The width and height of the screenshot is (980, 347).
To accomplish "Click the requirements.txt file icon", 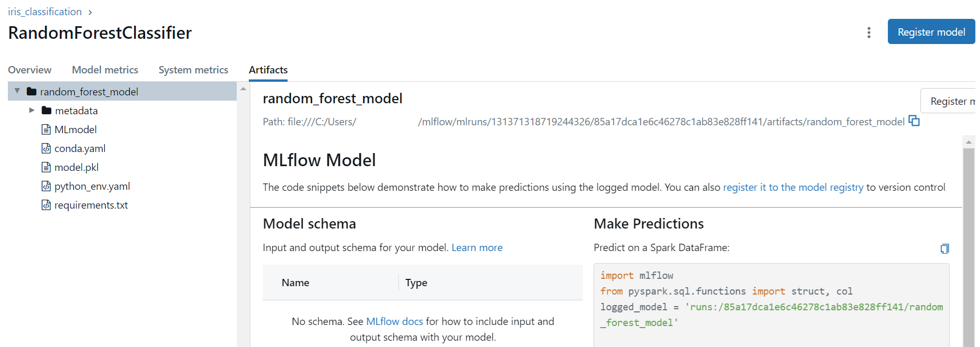I will coord(46,205).
